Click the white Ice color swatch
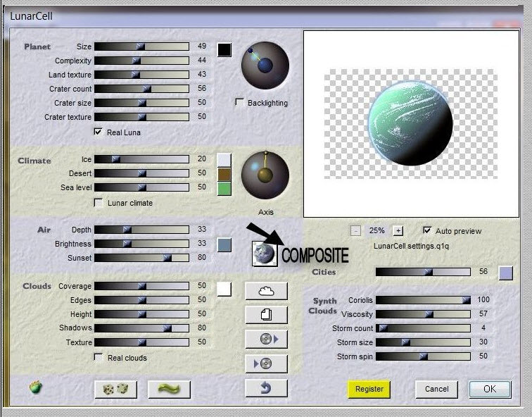 [x=224, y=160]
